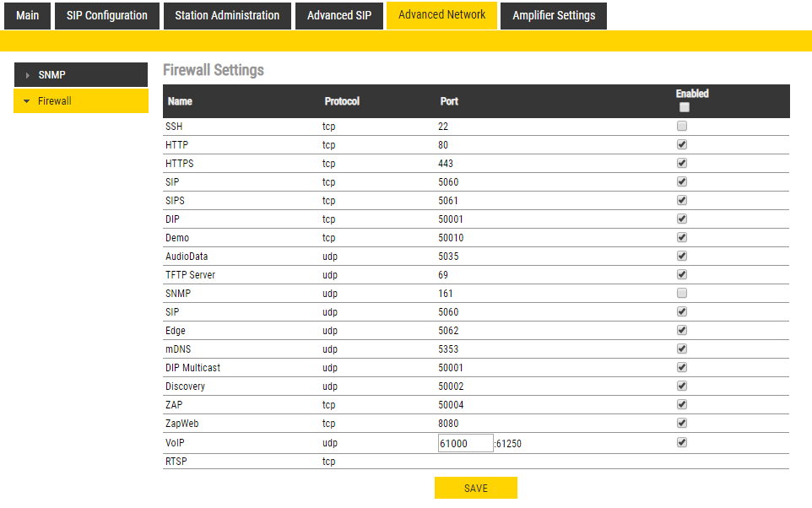Screen dimensions: 812x508
Task: Enable the SSH port 22 checkbox
Action: tap(682, 126)
